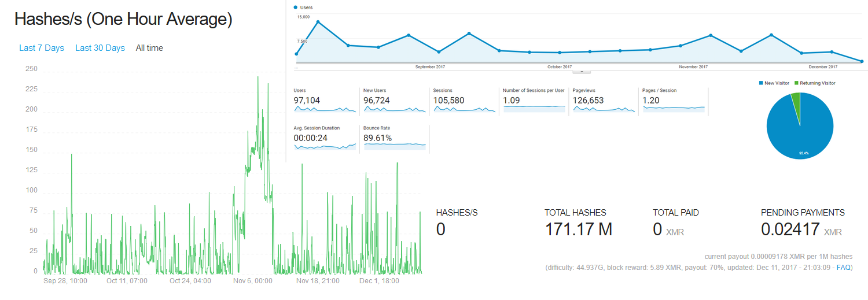Image resolution: width=868 pixels, height=300 pixels.
Task: Switch to Last 30 Days view
Action: pos(100,48)
